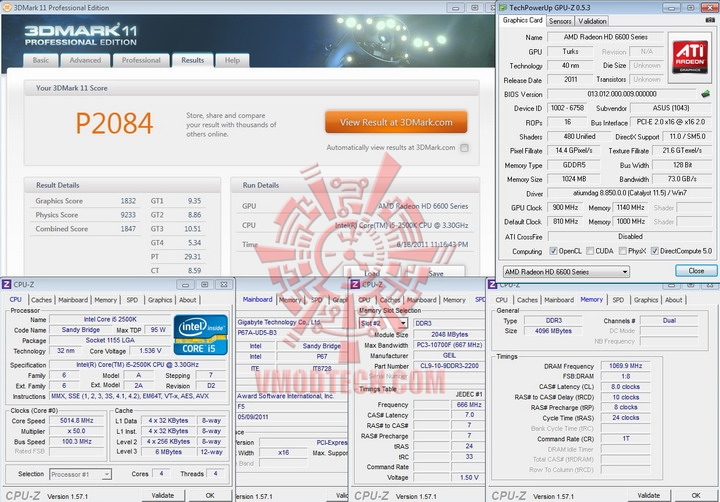
Task: Open the AMD Radeon HD 6600 Series dropdown
Action: [566, 271]
